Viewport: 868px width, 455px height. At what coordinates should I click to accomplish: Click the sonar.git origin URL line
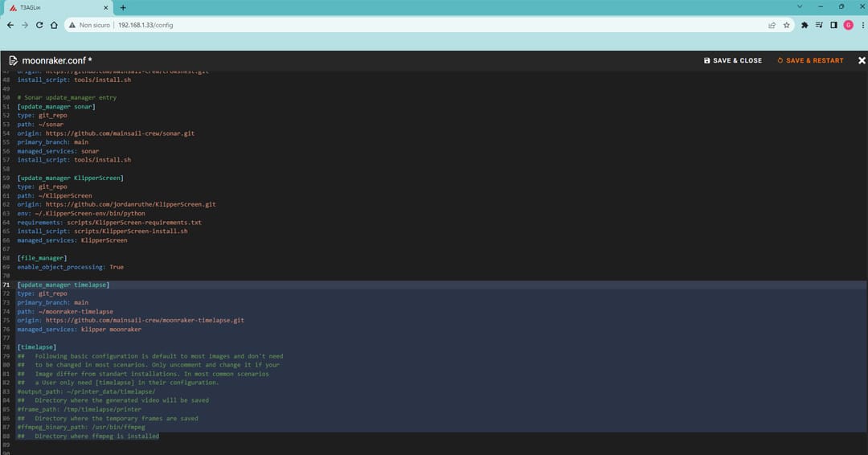106,133
